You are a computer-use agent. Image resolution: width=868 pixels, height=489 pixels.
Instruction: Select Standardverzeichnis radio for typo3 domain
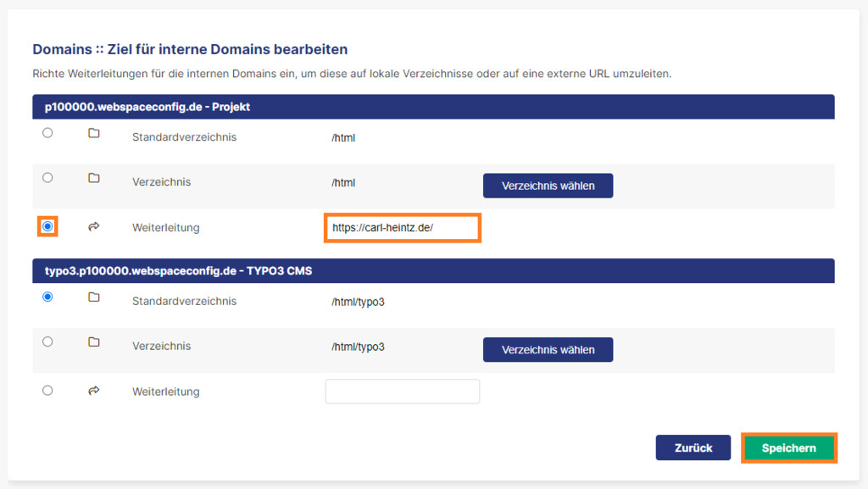(47, 297)
